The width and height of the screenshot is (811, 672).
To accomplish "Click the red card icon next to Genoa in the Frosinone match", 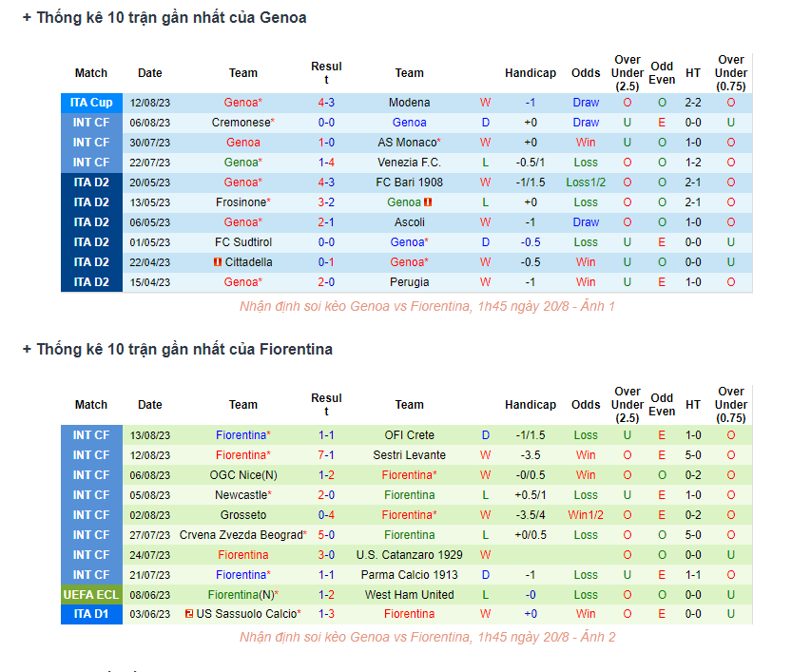I will (429, 202).
